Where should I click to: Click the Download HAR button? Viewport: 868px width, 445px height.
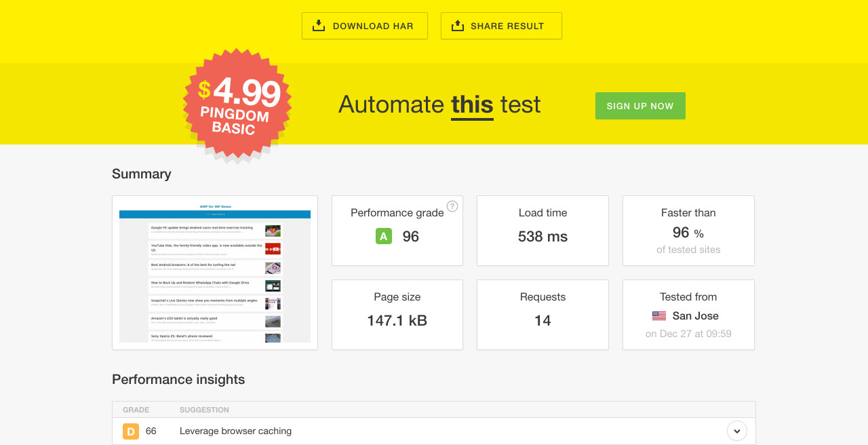365,26
